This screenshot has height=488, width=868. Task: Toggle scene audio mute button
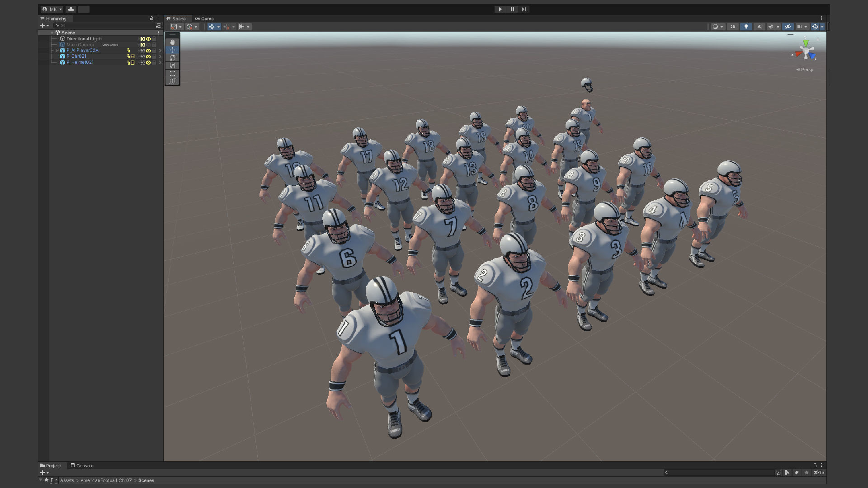click(x=759, y=27)
